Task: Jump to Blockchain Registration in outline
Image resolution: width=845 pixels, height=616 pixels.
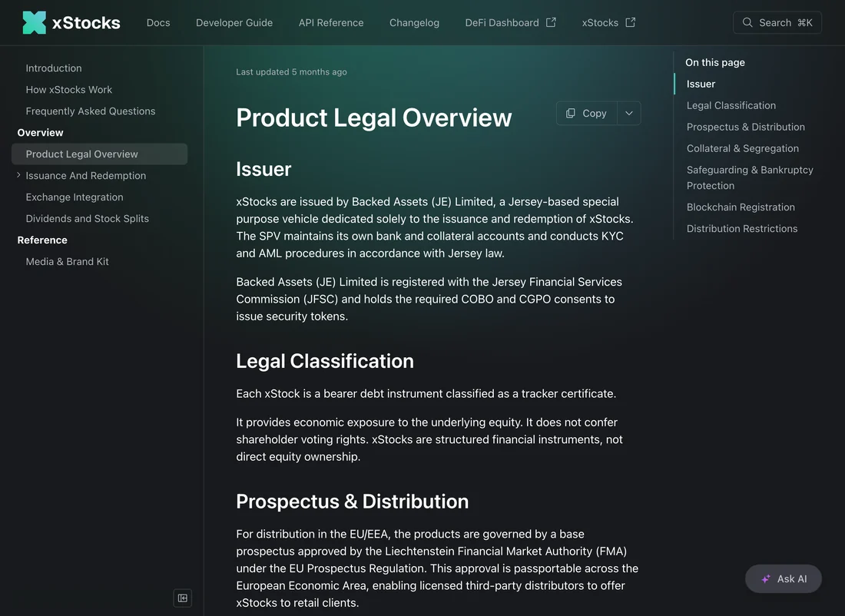Action: tap(741, 207)
